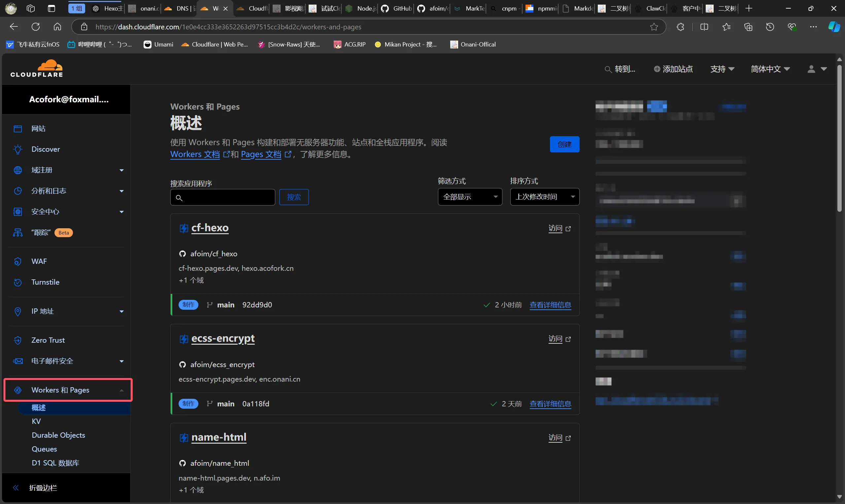845x504 pixels.
Task: Click the browser Favorites star icon
Action: (x=727, y=27)
